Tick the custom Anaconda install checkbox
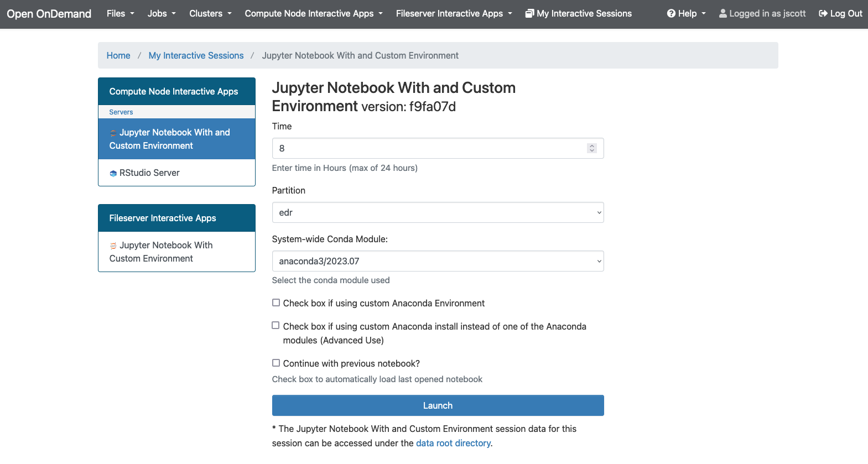Image resolution: width=868 pixels, height=464 pixels. (x=276, y=325)
